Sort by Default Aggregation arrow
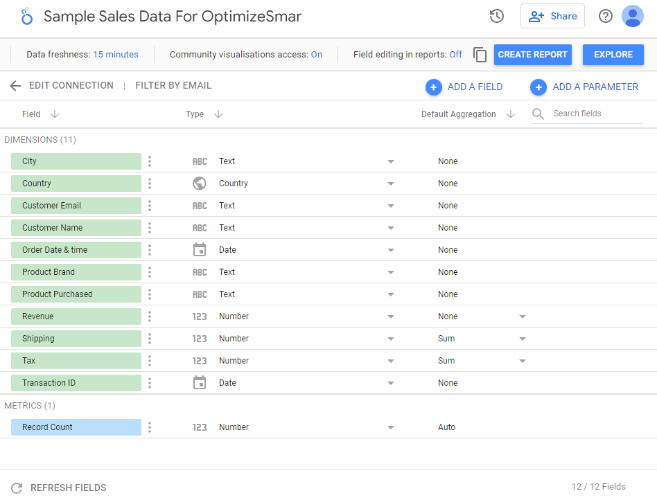 [510, 114]
